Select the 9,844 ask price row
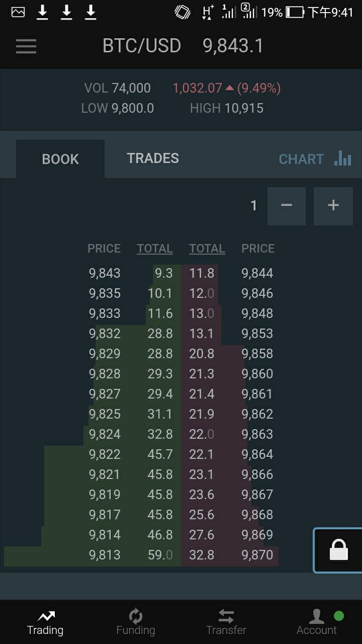The width and height of the screenshot is (362, 644). tap(257, 273)
